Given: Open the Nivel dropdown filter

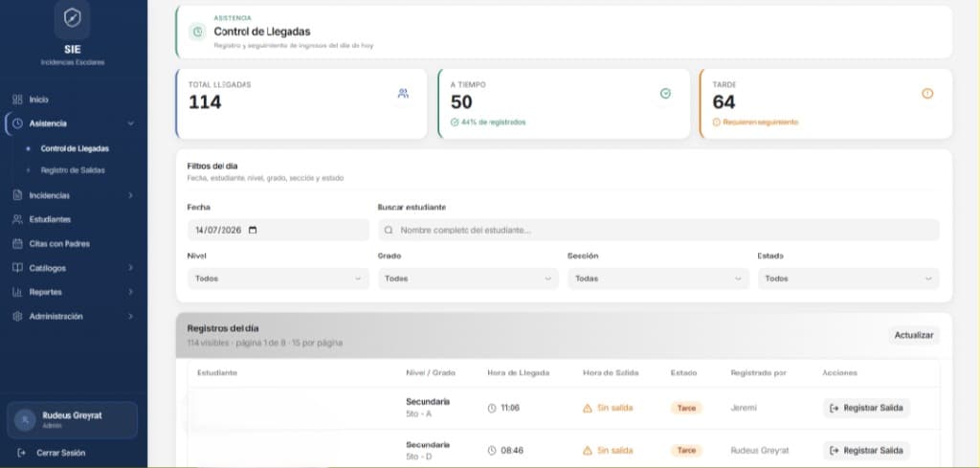Looking at the screenshot, I should (278, 279).
